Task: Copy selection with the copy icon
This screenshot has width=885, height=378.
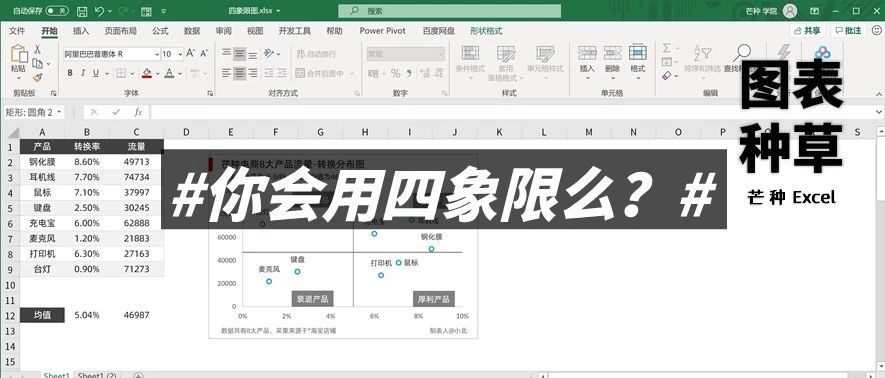Action: (37, 63)
